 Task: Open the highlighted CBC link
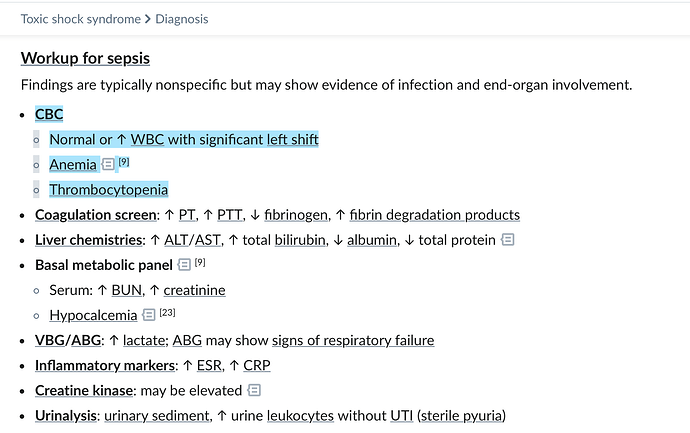click(48, 114)
